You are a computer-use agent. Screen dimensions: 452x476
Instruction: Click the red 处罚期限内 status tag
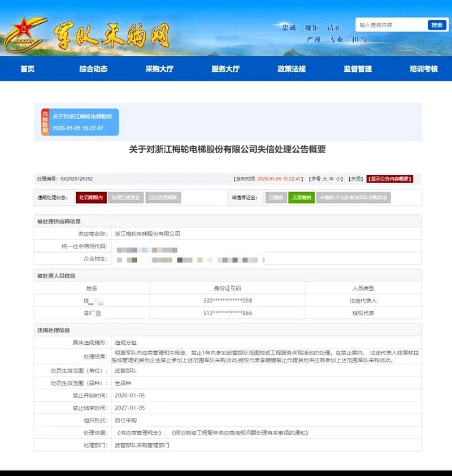tap(91, 198)
